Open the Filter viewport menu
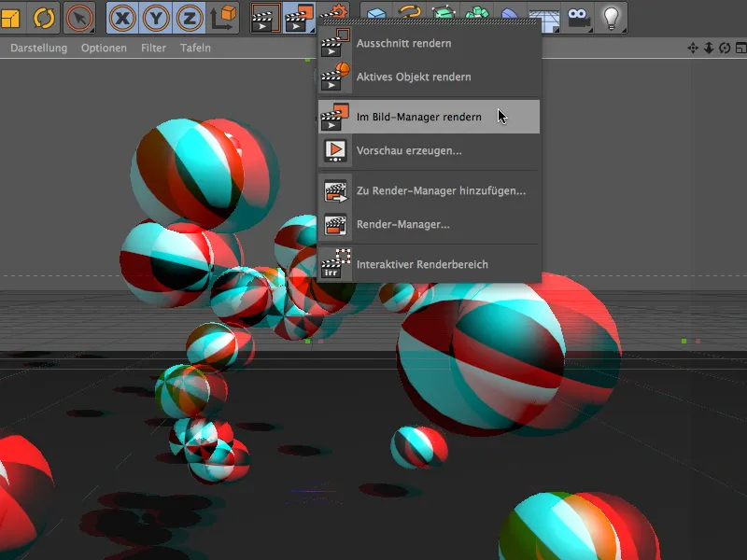The height and width of the screenshot is (560, 747). [153, 48]
